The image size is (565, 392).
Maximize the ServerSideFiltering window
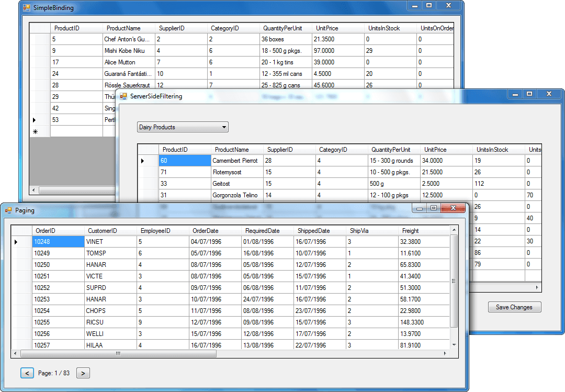coord(529,94)
